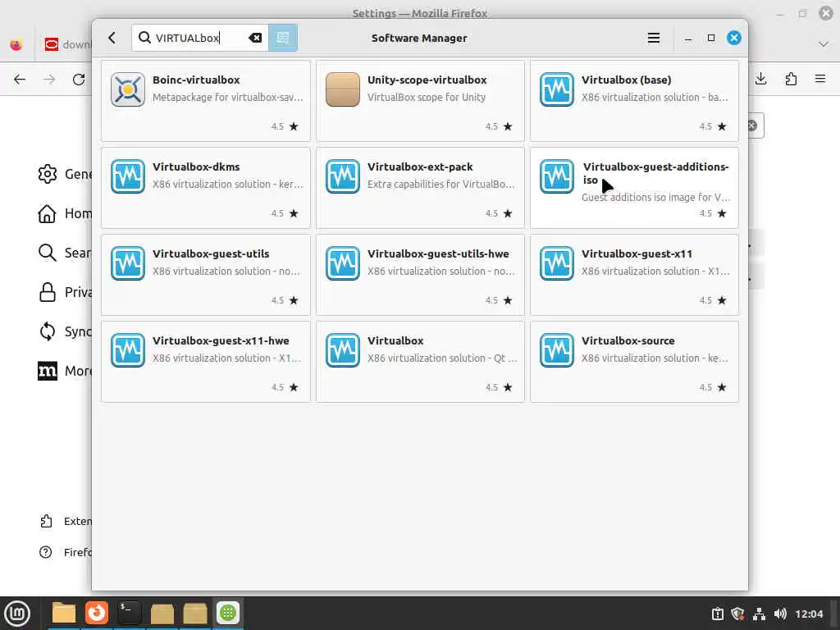Open Terminal from the taskbar

tap(130, 614)
